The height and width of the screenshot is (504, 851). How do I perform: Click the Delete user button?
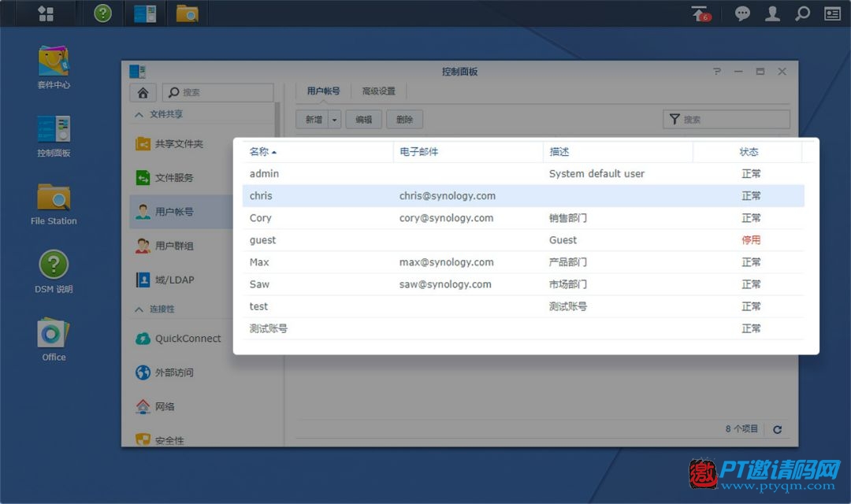404,120
